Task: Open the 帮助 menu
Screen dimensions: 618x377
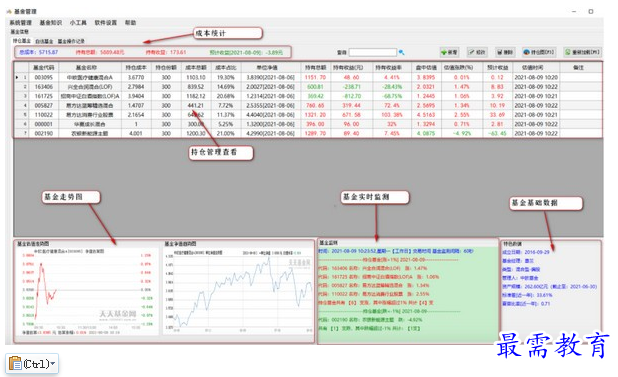Action: [130, 23]
